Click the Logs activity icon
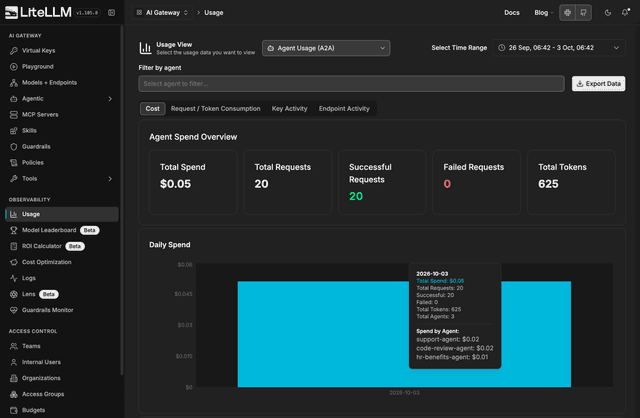 pyautogui.click(x=13, y=278)
